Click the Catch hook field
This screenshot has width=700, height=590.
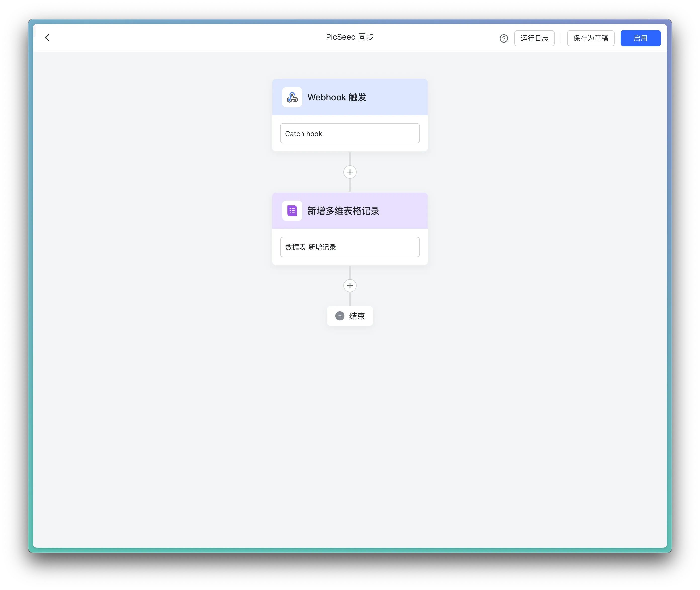[x=350, y=134]
